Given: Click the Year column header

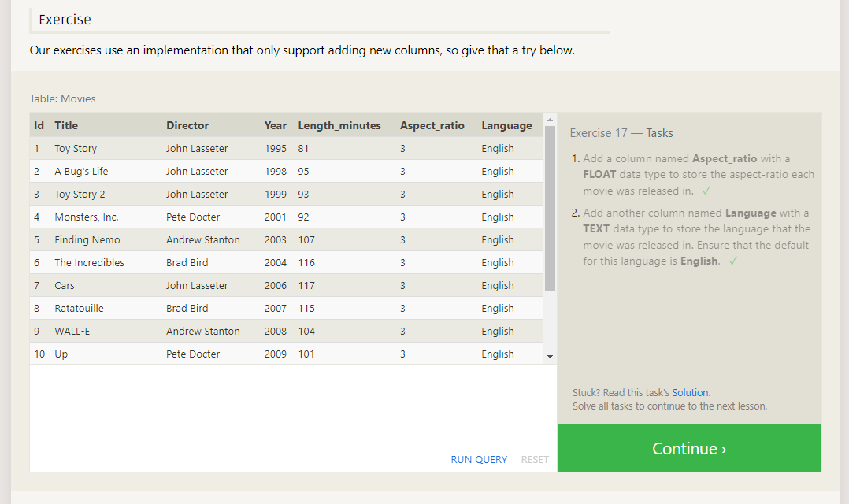Looking at the screenshot, I should click(276, 125).
